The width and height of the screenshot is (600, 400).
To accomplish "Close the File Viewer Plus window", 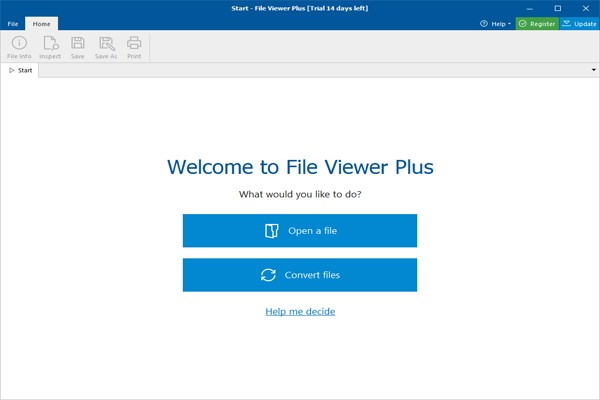I will (x=585, y=8).
